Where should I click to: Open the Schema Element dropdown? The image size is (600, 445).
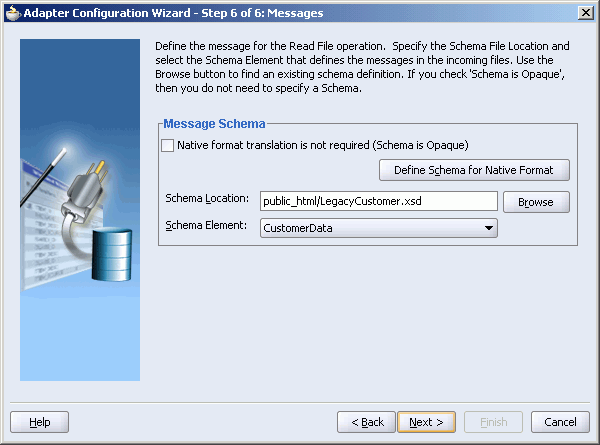378,228
